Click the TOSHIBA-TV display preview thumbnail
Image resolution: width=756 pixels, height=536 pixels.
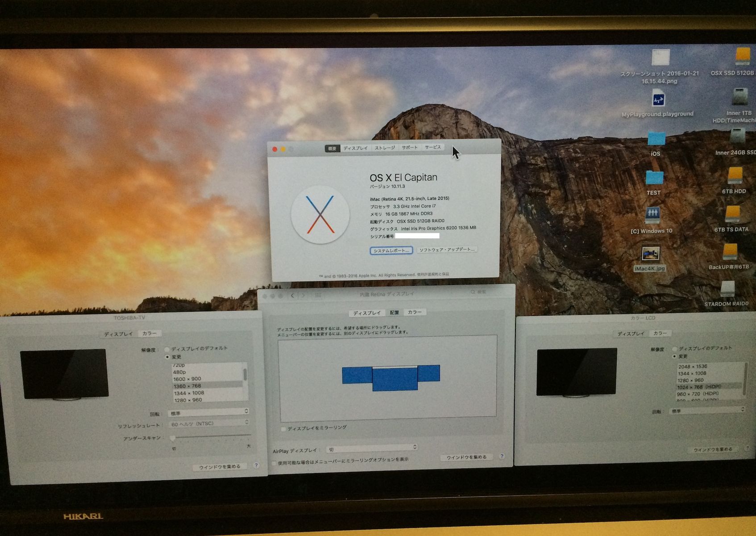tap(64, 374)
